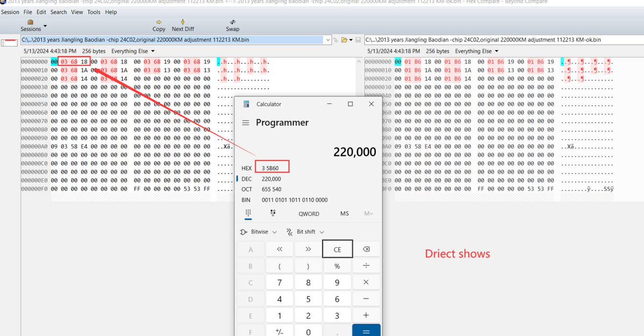Click the left browse folder icon
The width and height of the screenshot is (644, 336).
pos(345,40)
